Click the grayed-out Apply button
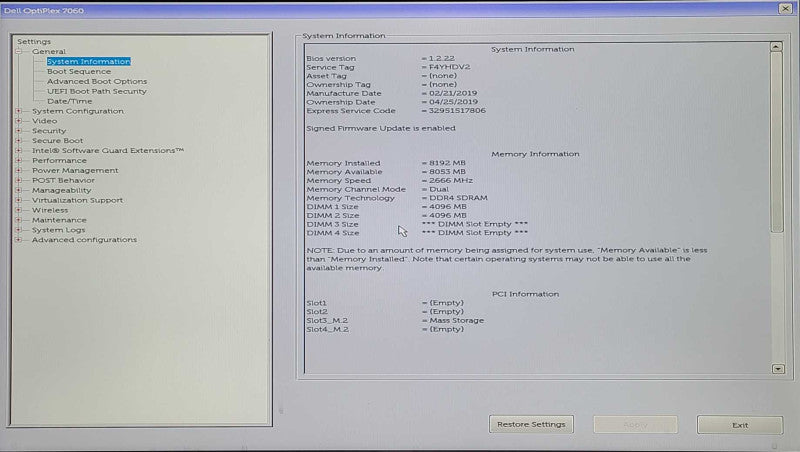The image size is (800, 452). [635, 424]
